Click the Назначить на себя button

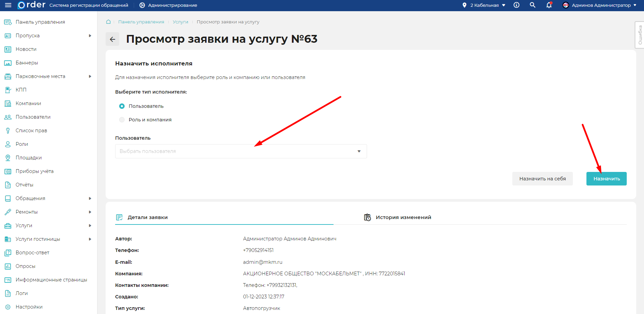[x=542, y=179]
